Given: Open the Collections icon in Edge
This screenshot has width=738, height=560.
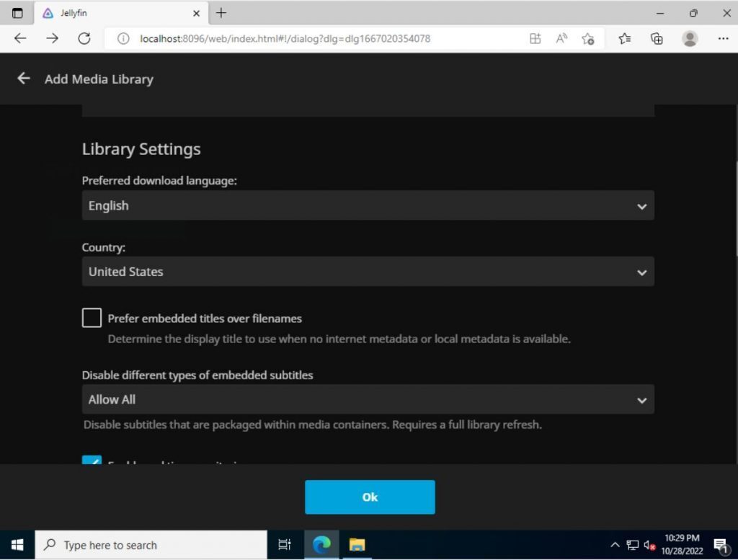Looking at the screenshot, I should [657, 38].
